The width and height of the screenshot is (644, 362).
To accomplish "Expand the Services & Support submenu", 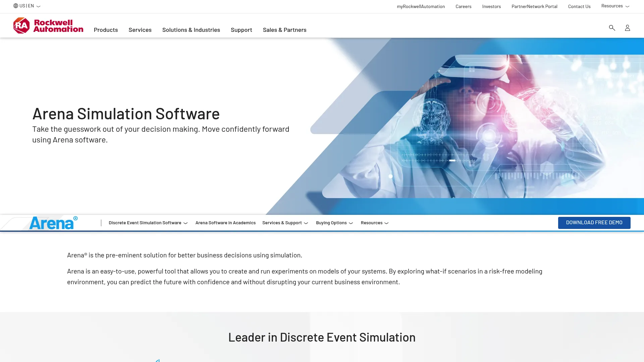I will 285,223.
